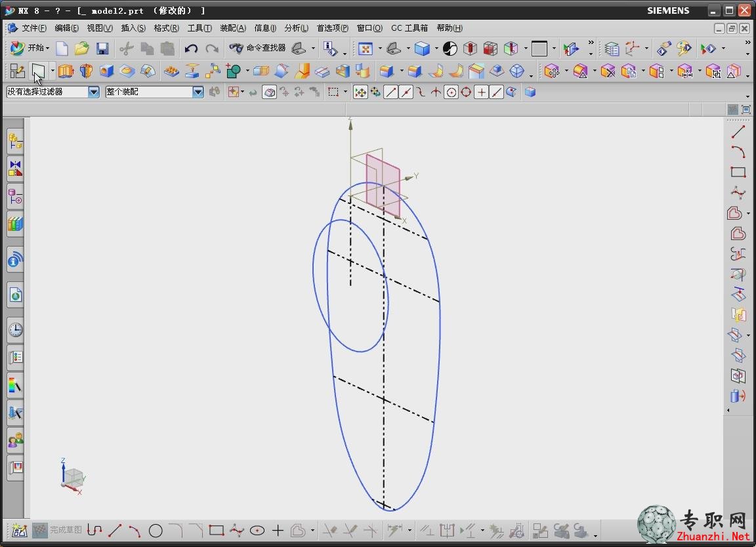
Task: Open the 编辑(E) menu
Action: (66, 28)
